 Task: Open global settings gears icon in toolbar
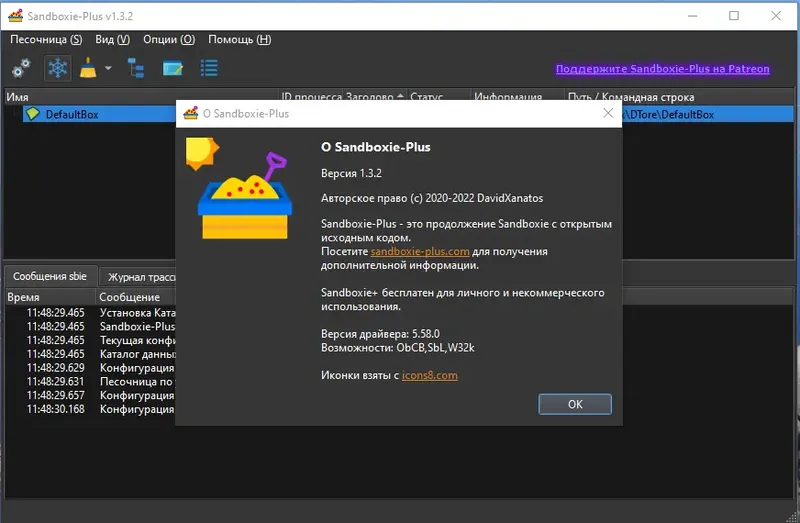[21, 68]
